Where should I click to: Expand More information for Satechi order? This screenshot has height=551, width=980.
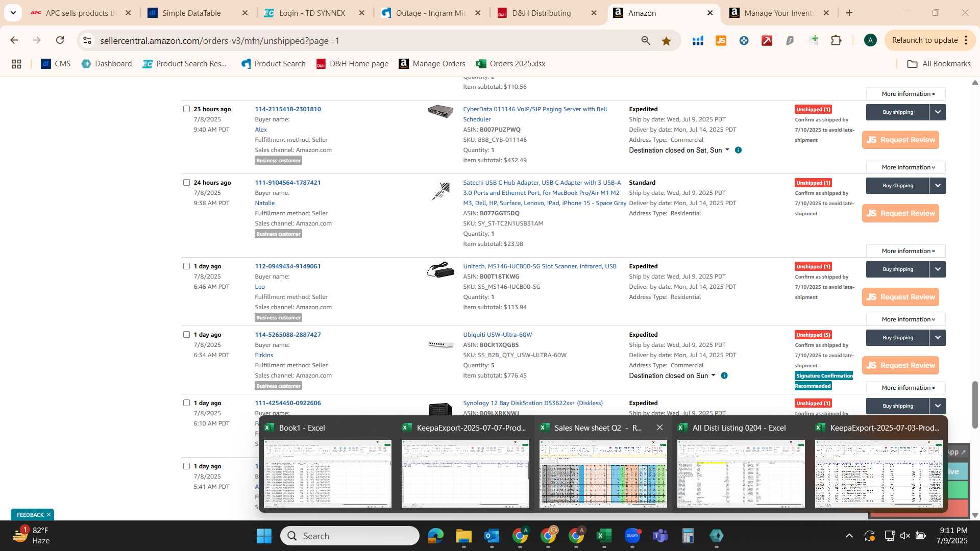tap(906, 251)
